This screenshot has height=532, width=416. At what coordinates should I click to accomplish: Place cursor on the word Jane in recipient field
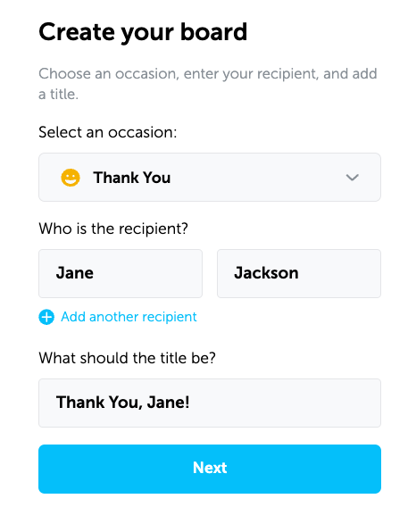[75, 273]
